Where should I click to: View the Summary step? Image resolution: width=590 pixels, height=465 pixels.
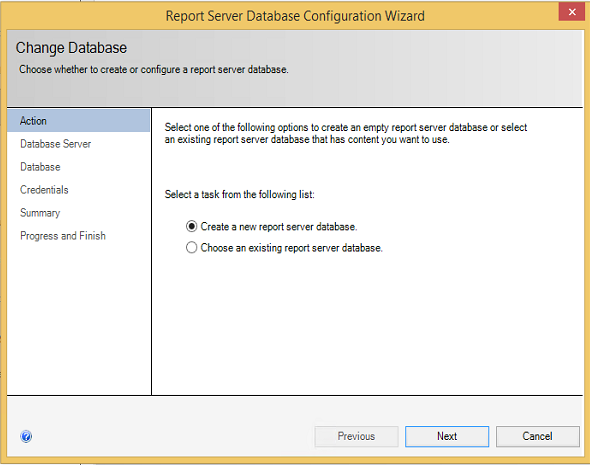[x=40, y=213]
